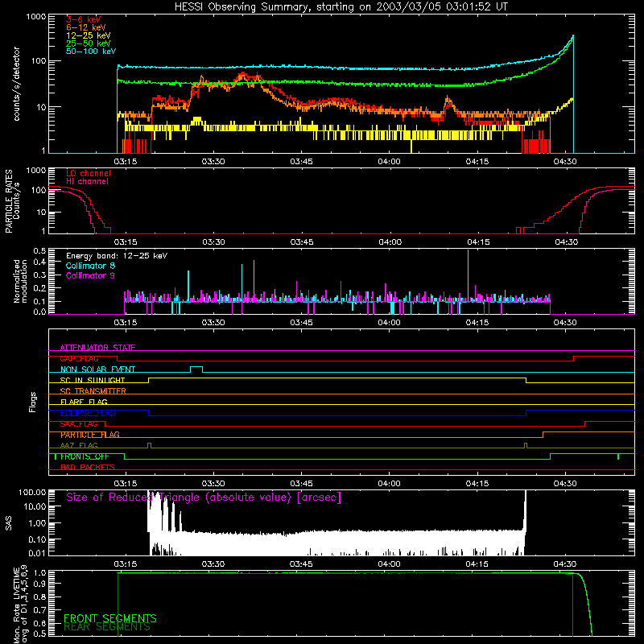The height and width of the screenshot is (644, 644).
Task: Click the 'Energy band: 12-25 keV' heading
Action: pos(117,256)
